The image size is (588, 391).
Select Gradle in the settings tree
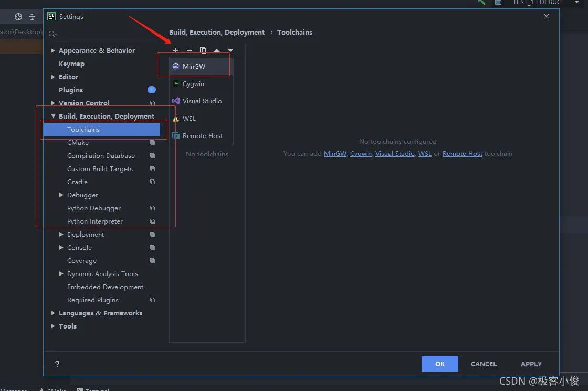click(x=77, y=182)
